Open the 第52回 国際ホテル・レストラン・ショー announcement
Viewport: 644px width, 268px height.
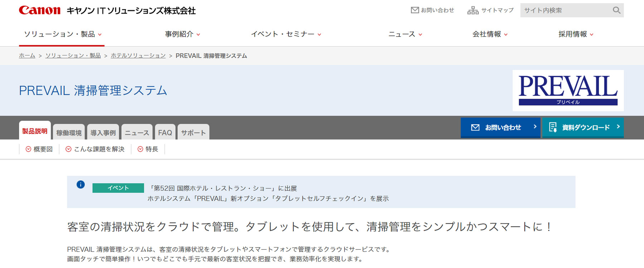coord(223,188)
